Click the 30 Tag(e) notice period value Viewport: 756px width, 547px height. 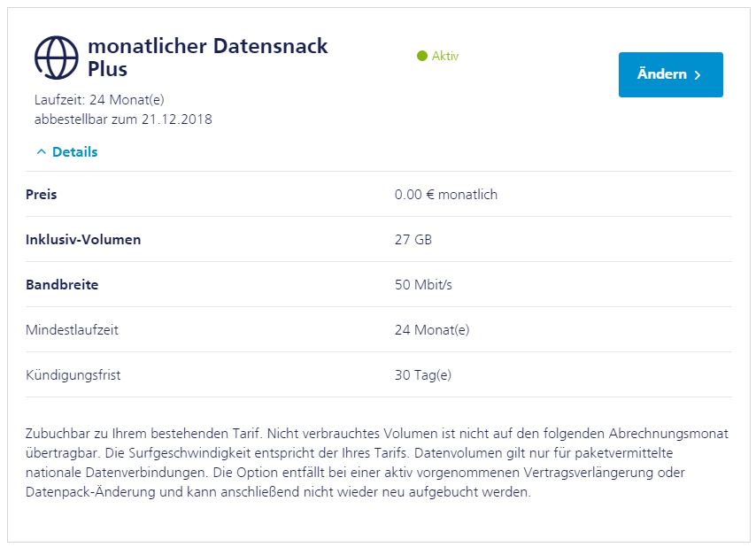point(423,375)
